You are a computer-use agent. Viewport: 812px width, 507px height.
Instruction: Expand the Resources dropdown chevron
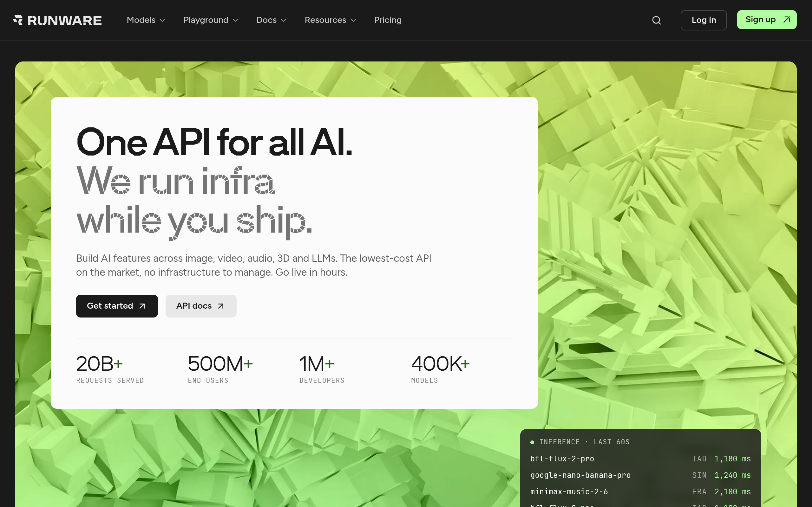click(x=353, y=21)
